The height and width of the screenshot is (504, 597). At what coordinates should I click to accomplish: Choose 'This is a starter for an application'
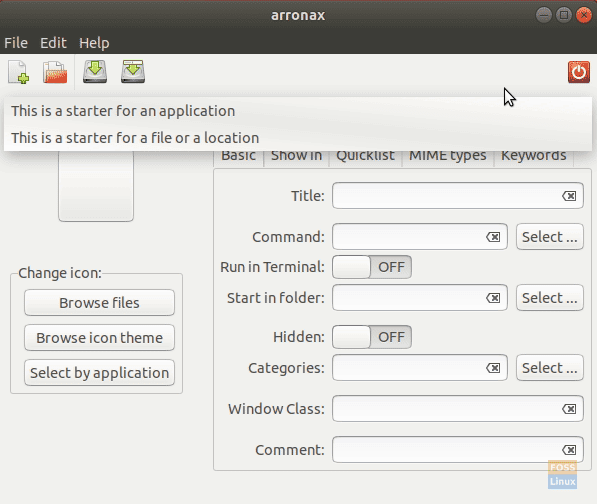pyautogui.click(x=298, y=111)
